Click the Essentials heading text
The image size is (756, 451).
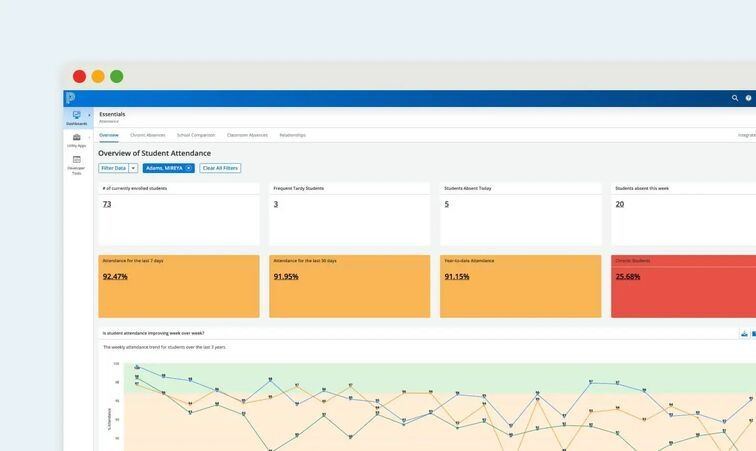(112, 114)
